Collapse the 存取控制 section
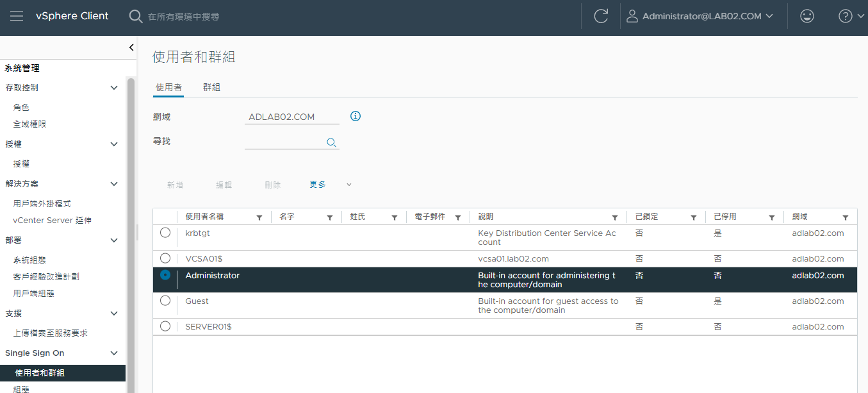The width and height of the screenshot is (868, 393). click(x=114, y=88)
